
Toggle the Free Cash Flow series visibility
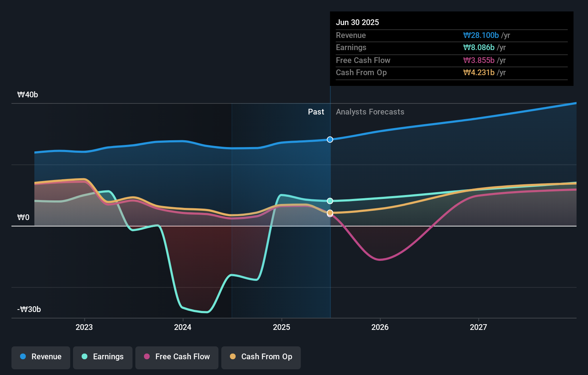[177, 357]
